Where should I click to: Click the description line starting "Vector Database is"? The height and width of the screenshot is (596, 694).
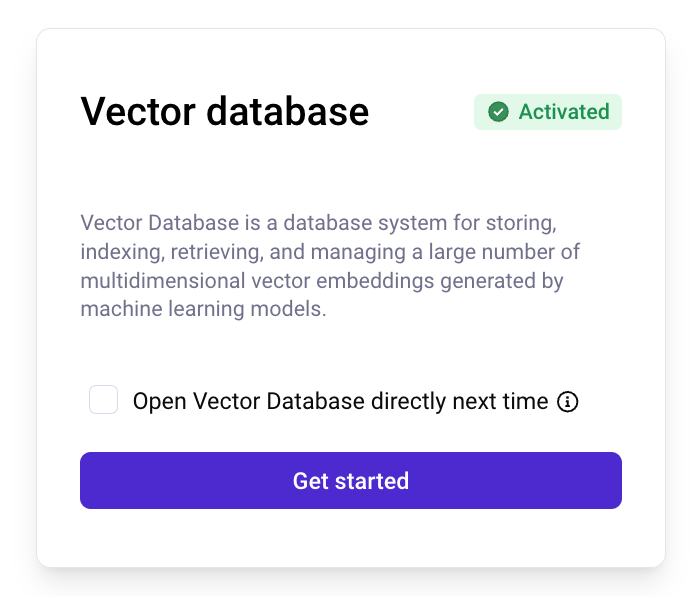point(318,223)
